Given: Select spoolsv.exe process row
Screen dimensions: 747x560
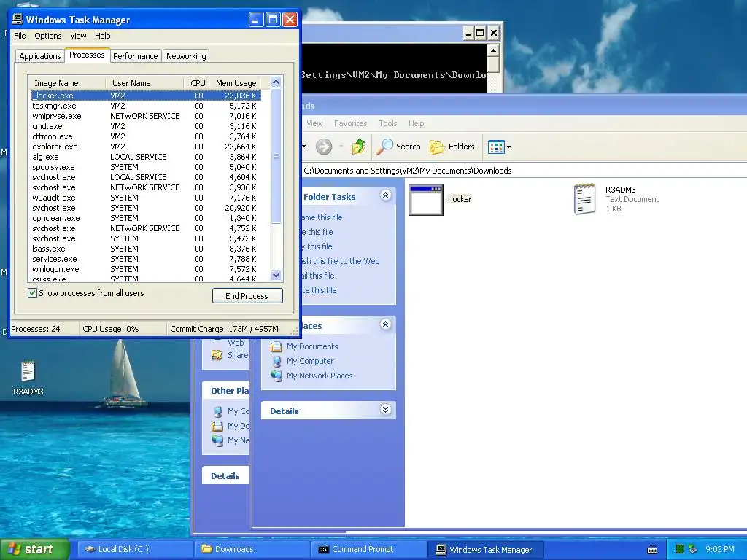Looking at the screenshot, I should pyautogui.click(x=146, y=167).
